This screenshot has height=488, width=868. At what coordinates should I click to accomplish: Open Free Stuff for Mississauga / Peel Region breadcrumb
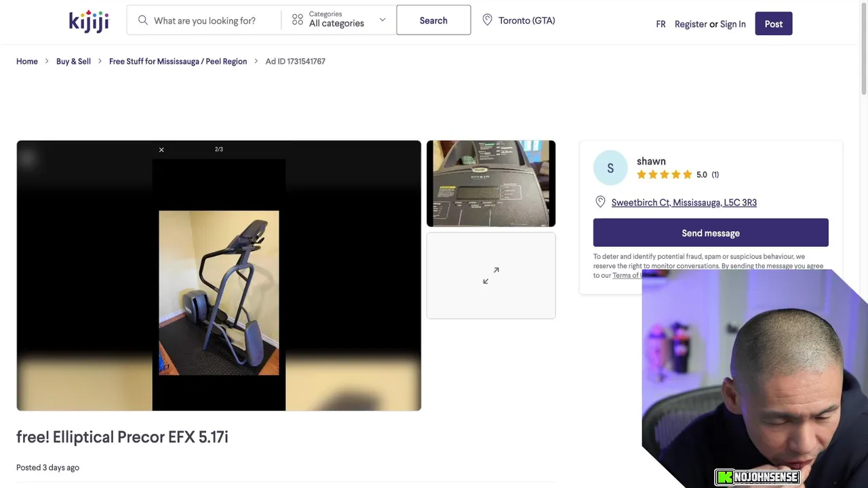(178, 61)
